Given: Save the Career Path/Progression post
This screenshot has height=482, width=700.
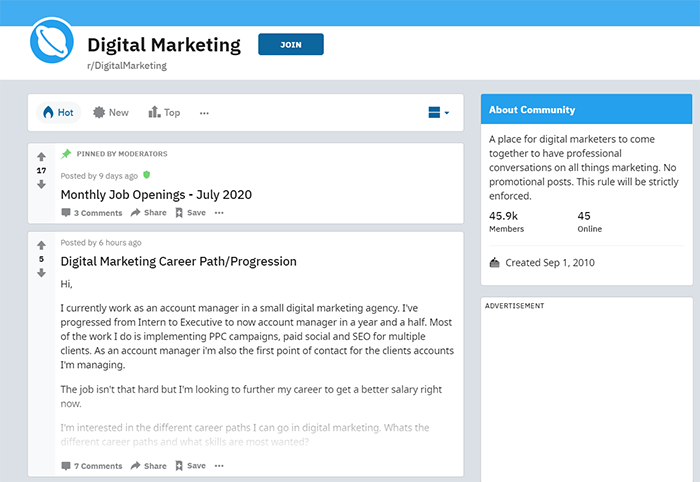Looking at the screenshot, I should point(190,466).
